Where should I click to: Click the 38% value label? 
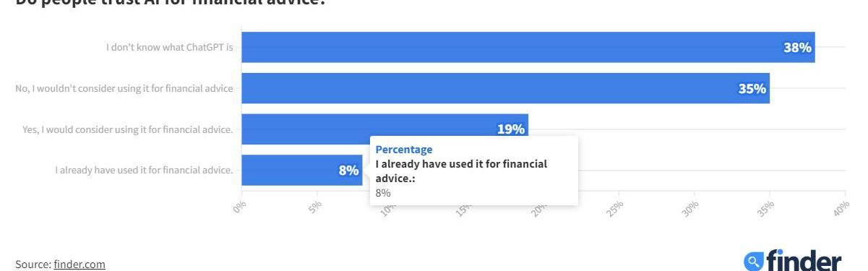pyautogui.click(x=798, y=48)
